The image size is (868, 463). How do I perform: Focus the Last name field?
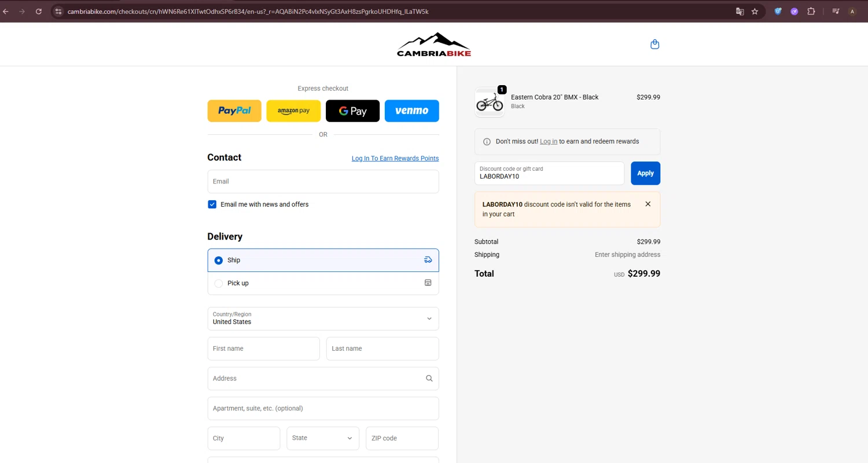tap(382, 348)
